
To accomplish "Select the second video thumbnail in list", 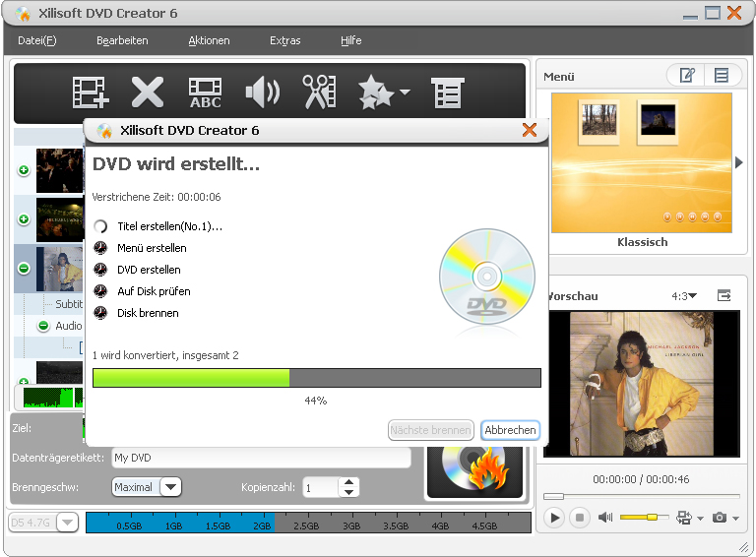I will tap(60, 219).
